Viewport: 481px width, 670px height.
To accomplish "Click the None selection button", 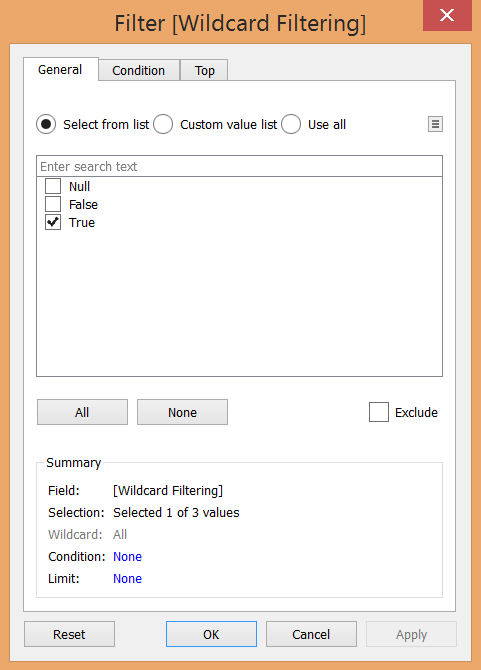I will click(x=182, y=412).
